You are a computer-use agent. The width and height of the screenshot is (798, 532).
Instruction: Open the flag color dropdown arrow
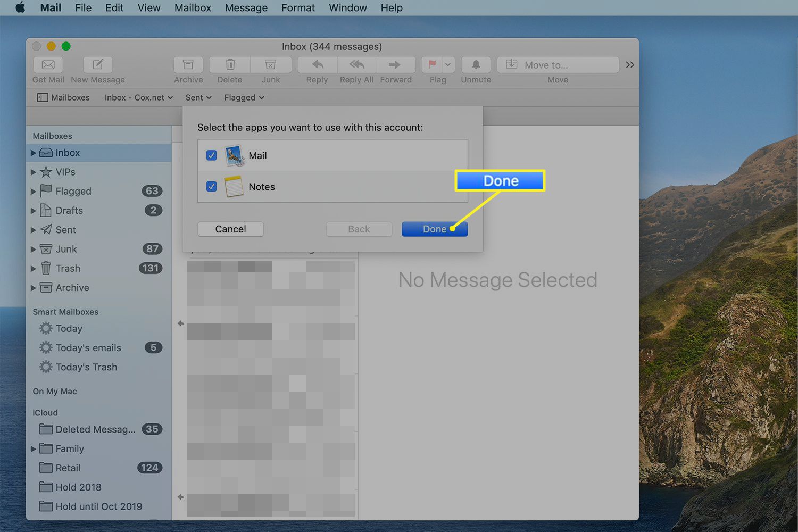pos(448,65)
